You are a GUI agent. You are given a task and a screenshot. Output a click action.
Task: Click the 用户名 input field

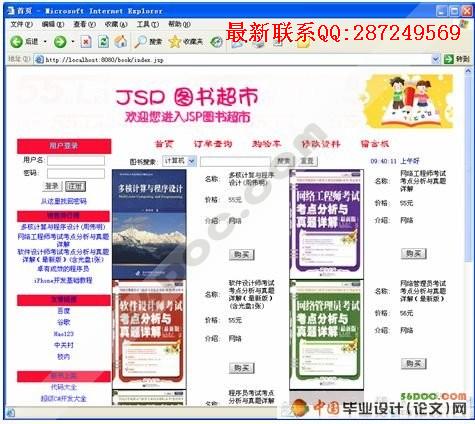76,161
